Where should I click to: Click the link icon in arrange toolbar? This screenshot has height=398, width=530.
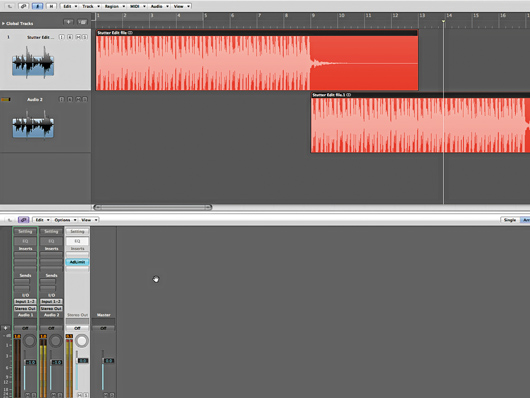click(x=23, y=6)
